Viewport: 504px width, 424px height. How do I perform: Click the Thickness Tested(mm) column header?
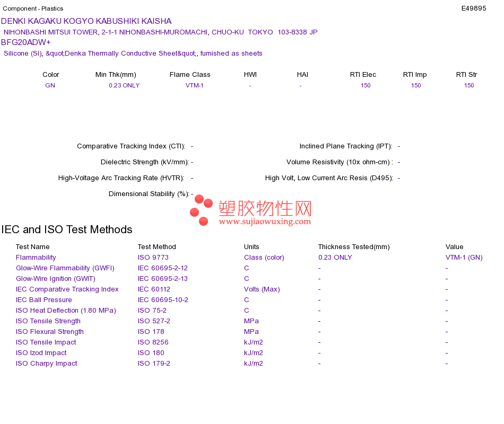pyautogui.click(x=354, y=246)
